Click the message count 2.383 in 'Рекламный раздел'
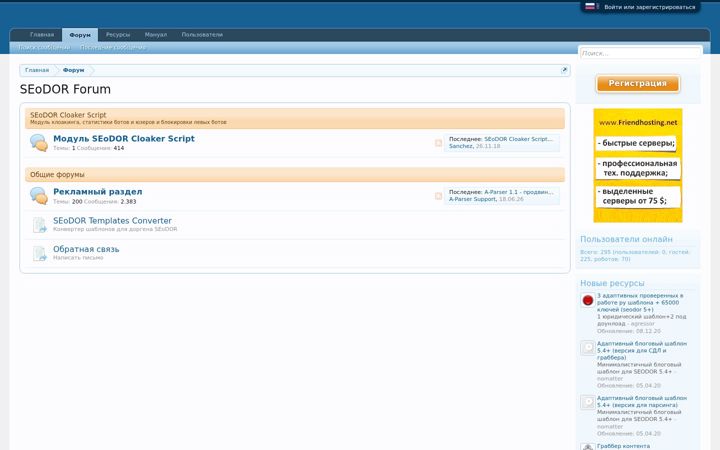 click(128, 202)
